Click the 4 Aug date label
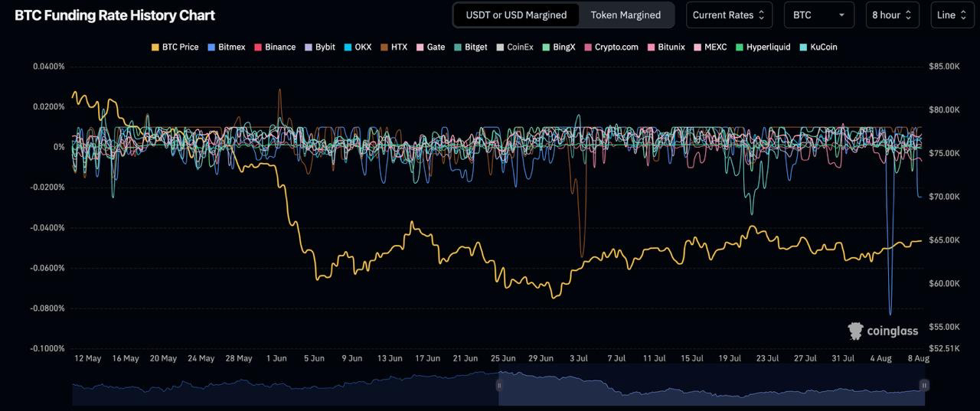This screenshot has width=980, height=411. (x=880, y=358)
